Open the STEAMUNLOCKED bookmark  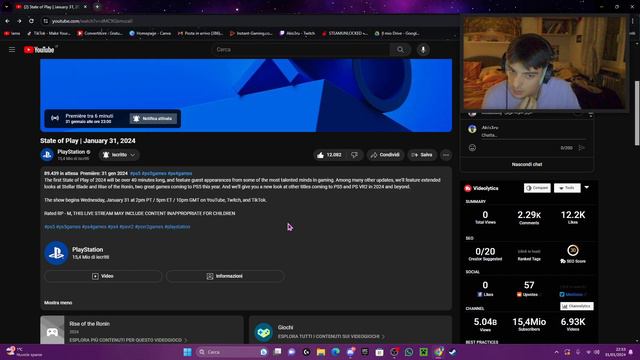345,33
